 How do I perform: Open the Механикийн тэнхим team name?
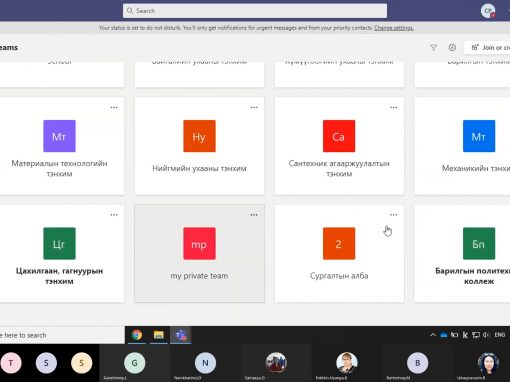[476, 168]
